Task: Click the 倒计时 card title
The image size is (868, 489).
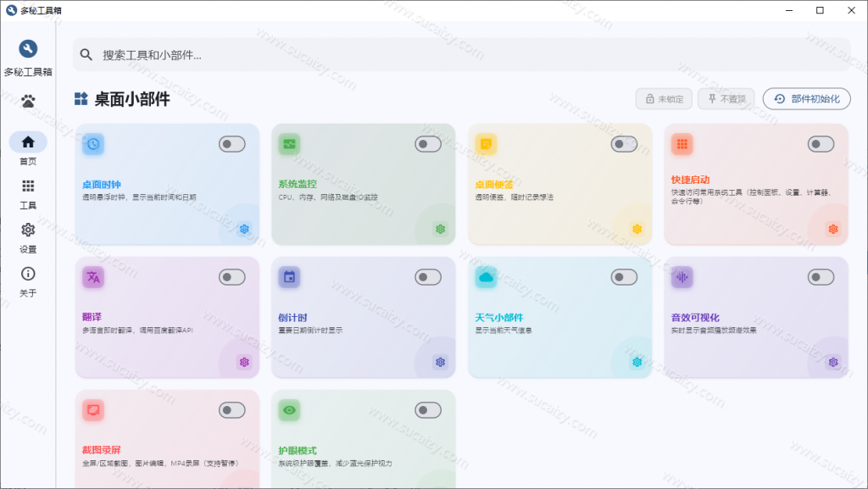Action: click(x=292, y=318)
